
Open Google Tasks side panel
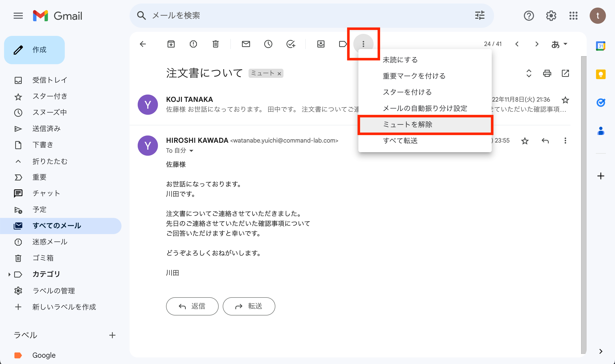(x=601, y=103)
